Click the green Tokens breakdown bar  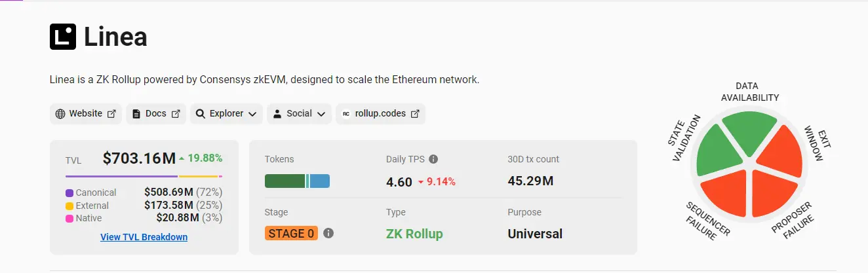[285, 181]
